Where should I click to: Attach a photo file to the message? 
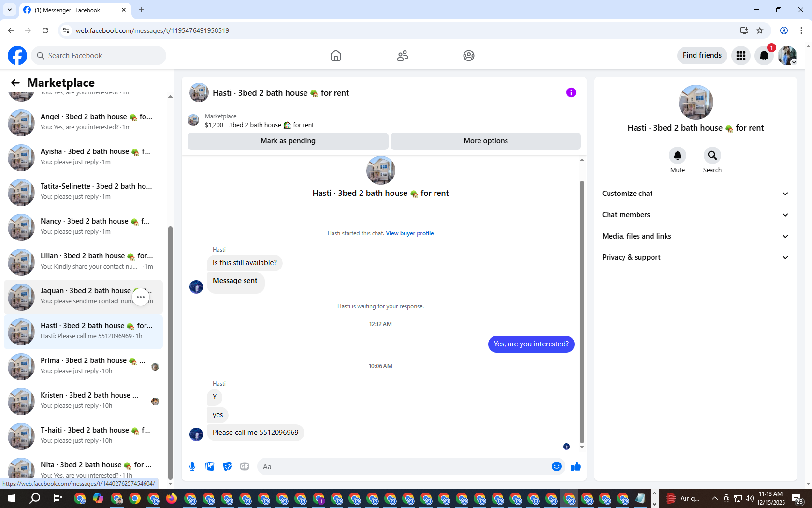210,466
